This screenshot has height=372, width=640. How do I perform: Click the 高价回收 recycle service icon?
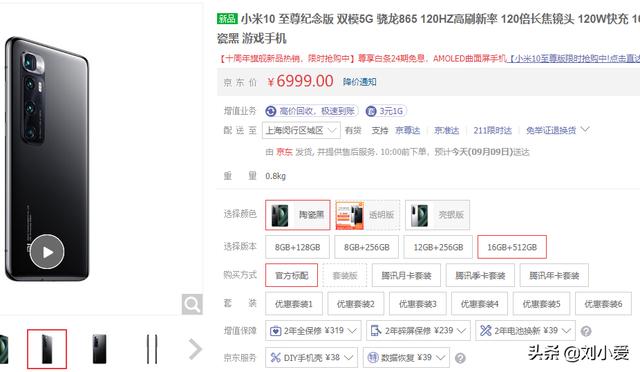pyautogui.click(x=271, y=111)
